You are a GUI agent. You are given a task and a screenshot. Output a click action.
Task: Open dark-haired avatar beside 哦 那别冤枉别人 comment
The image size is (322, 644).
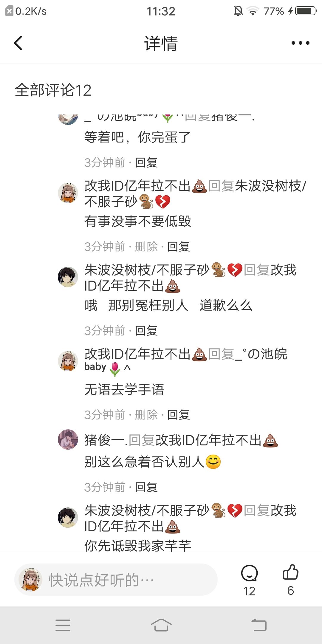[x=68, y=277]
